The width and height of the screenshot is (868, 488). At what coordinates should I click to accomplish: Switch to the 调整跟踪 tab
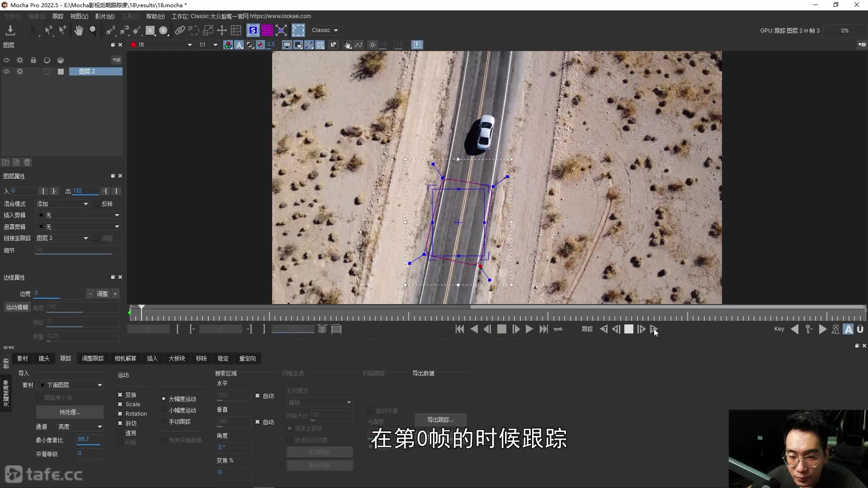93,358
